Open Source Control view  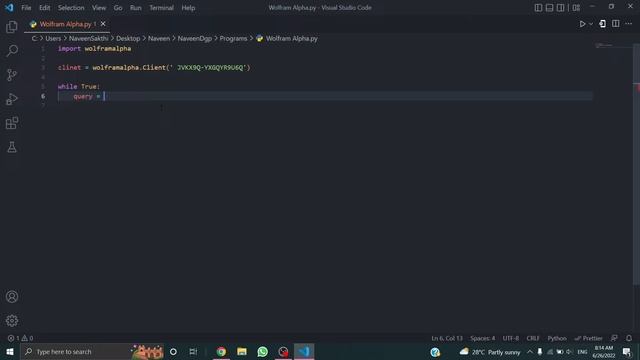click(12, 75)
